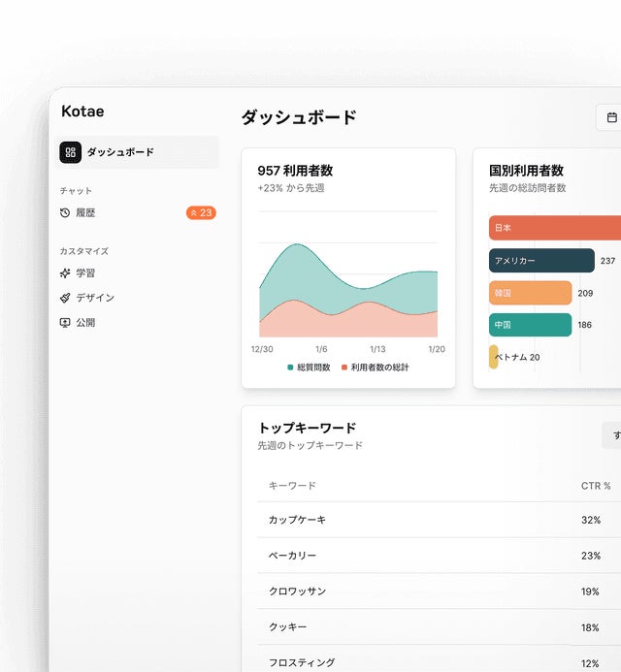Click 利用者数の総計 legend entry
This screenshot has height=672, width=621.
(376, 368)
